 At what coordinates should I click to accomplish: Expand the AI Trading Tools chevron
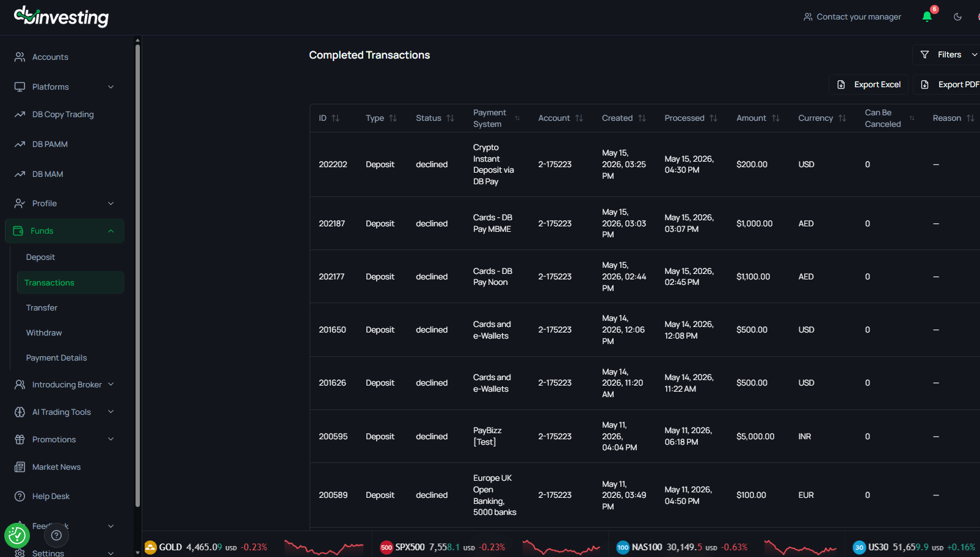[111, 412]
